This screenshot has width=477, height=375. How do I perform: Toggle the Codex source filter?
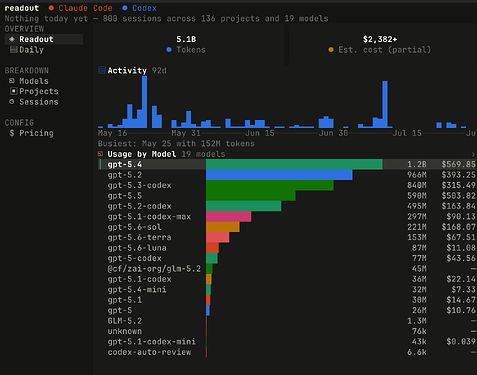coord(139,8)
